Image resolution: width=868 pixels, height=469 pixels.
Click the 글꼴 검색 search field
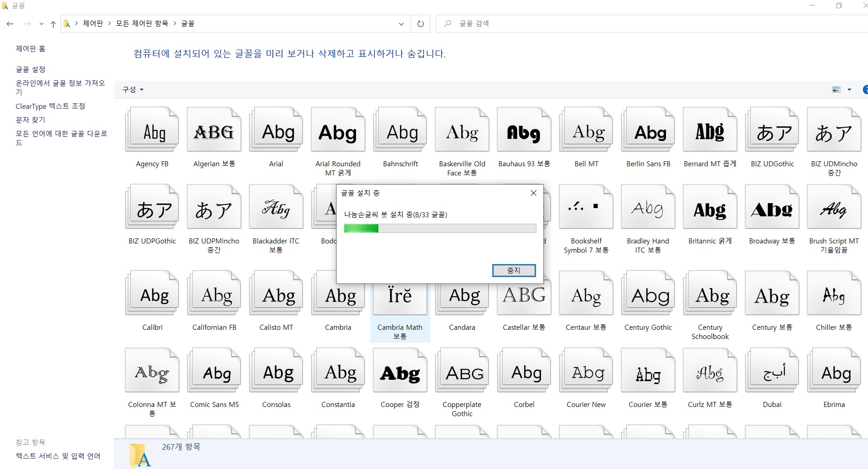(x=652, y=23)
